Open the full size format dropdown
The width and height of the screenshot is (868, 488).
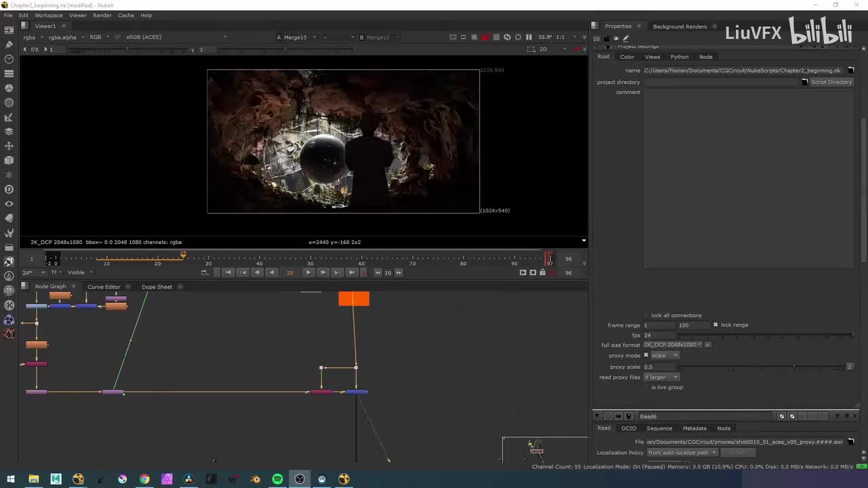coord(672,345)
